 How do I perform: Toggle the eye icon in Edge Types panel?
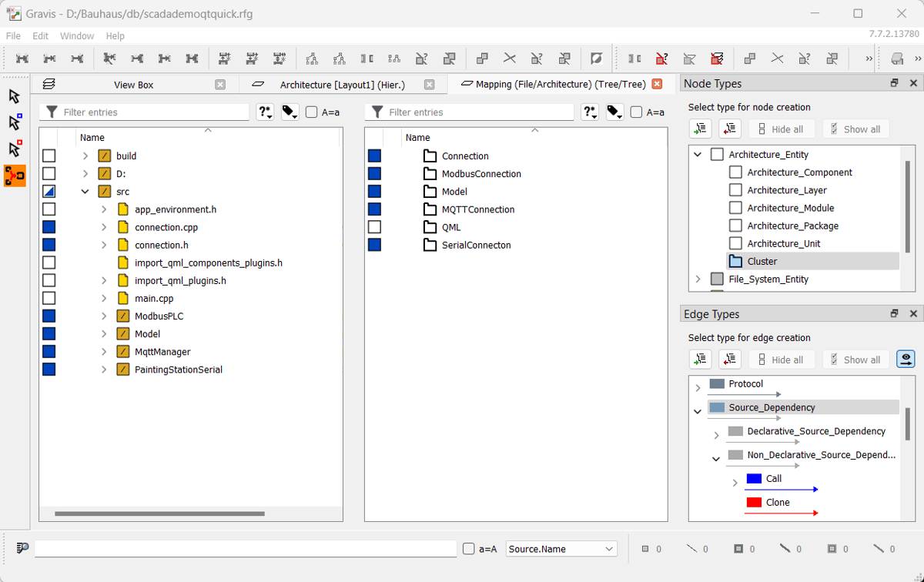(906, 360)
